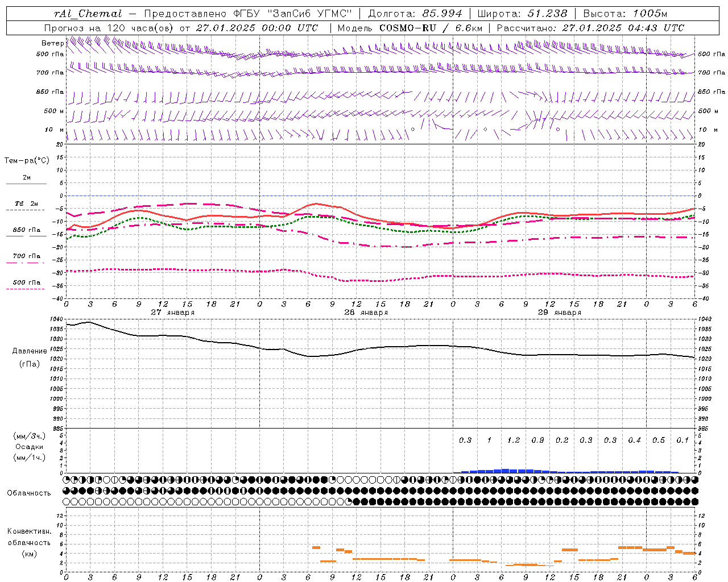Click the "(гПа)" unit under Давление

pos(30,364)
